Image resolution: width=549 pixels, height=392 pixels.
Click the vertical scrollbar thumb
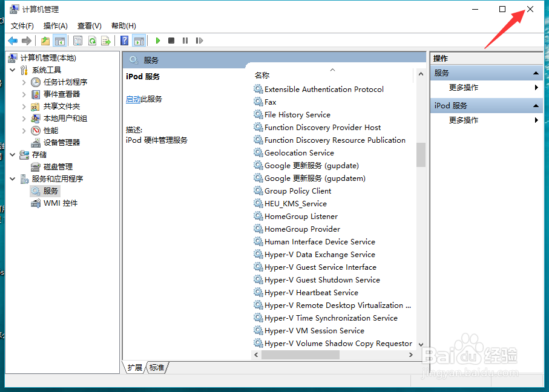pos(421,155)
